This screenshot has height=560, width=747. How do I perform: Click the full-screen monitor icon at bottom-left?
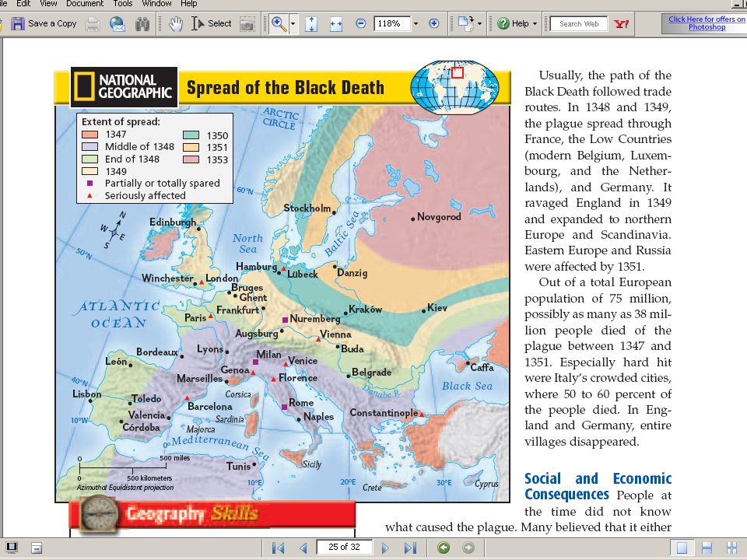[12, 548]
